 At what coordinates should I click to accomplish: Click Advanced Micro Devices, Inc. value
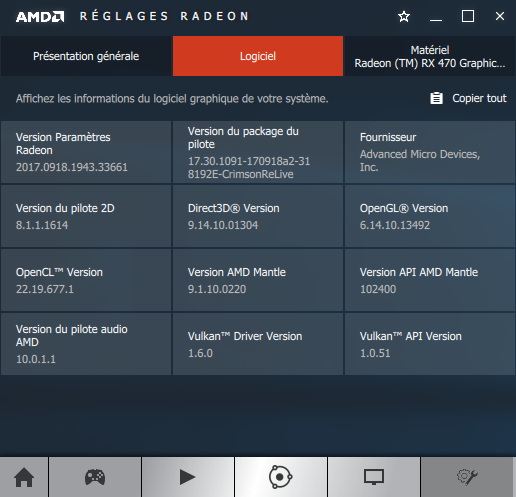pos(420,161)
